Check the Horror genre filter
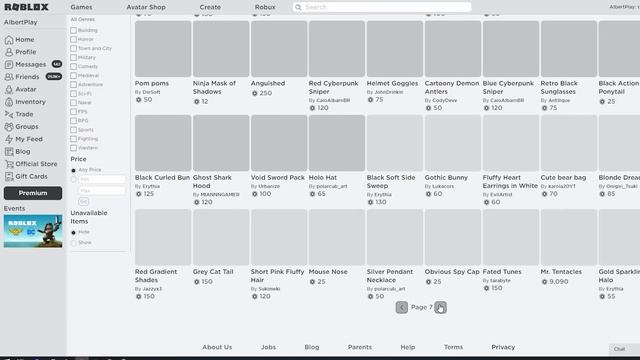This screenshot has height=360, width=640. [73, 39]
